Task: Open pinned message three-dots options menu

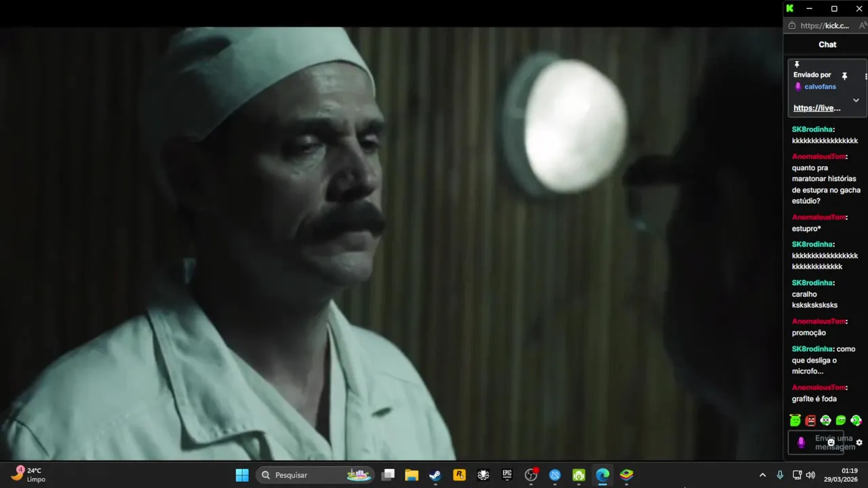Action: (866, 76)
